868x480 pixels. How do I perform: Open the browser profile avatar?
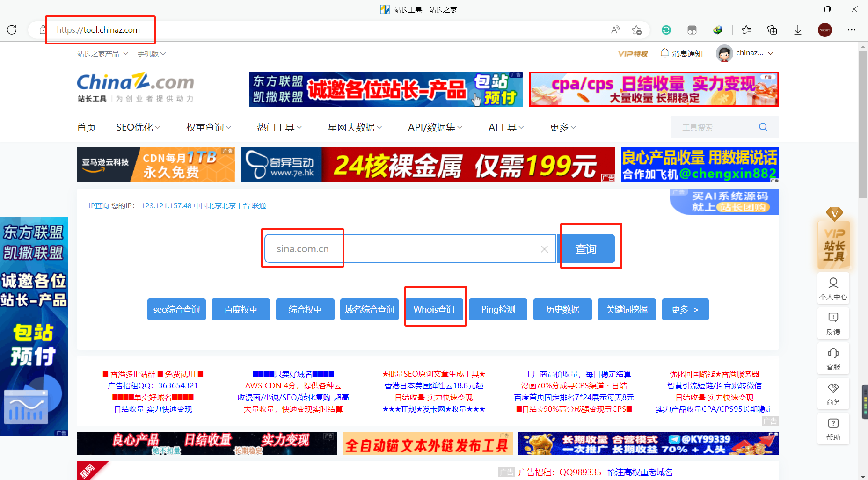tap(825, 30)
